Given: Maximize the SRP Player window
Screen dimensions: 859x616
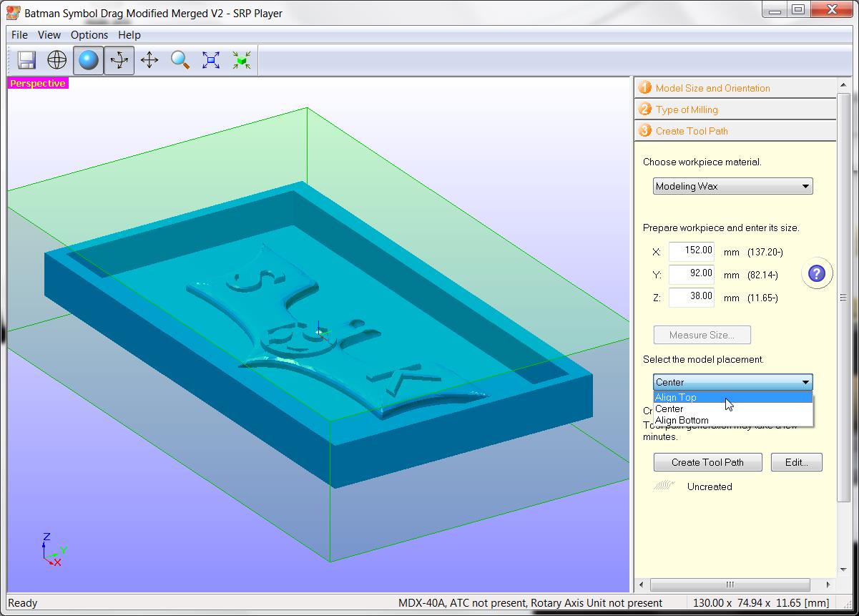Looking at the screenshot, I should pos(799,9).
